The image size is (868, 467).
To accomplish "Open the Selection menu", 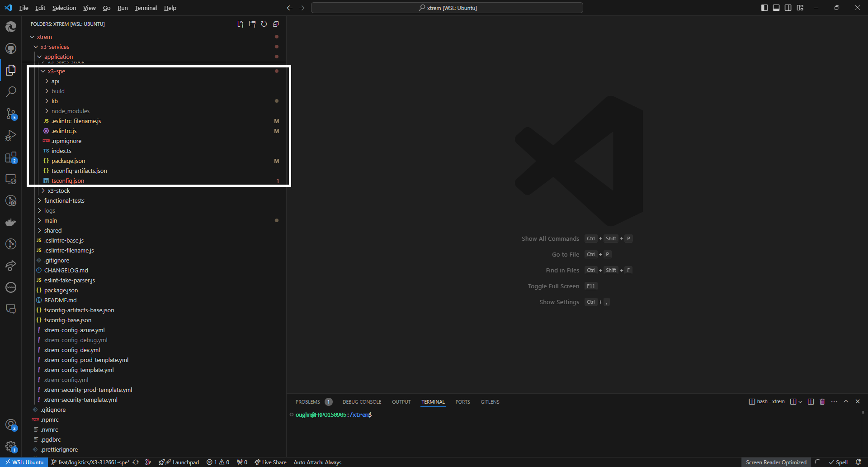I will (64, 8).
